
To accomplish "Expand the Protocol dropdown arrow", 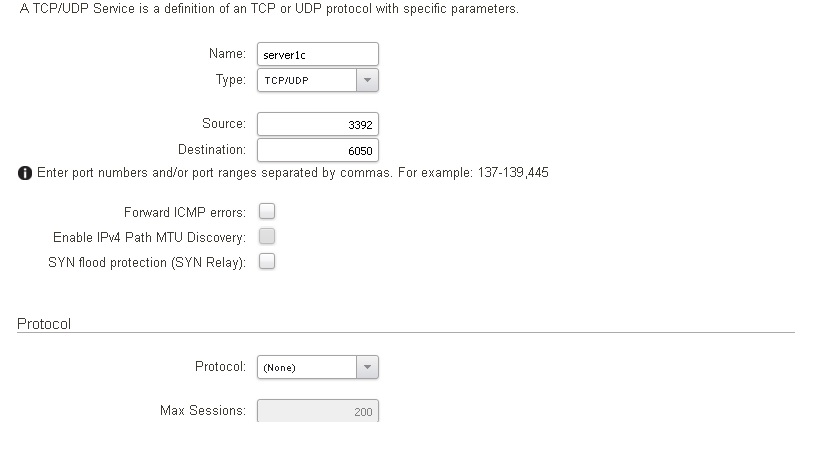I will 367,367.
